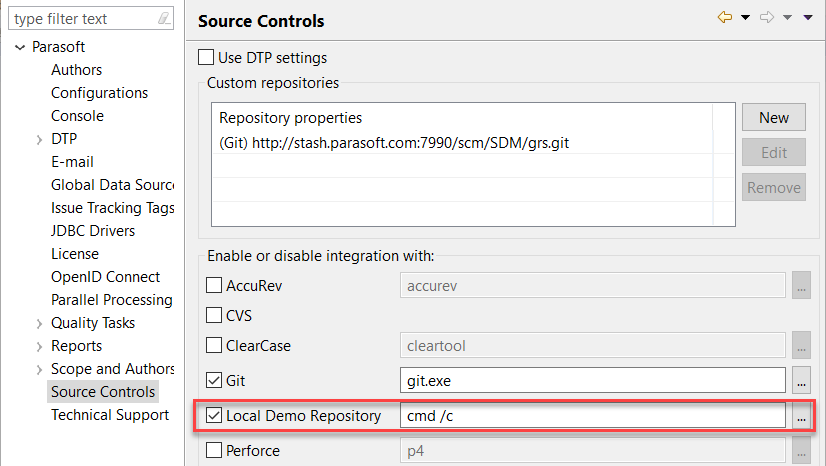This screenshot has width=826, height=466.
Task: Click the cleartool executable path field
Action: point(593,345)
